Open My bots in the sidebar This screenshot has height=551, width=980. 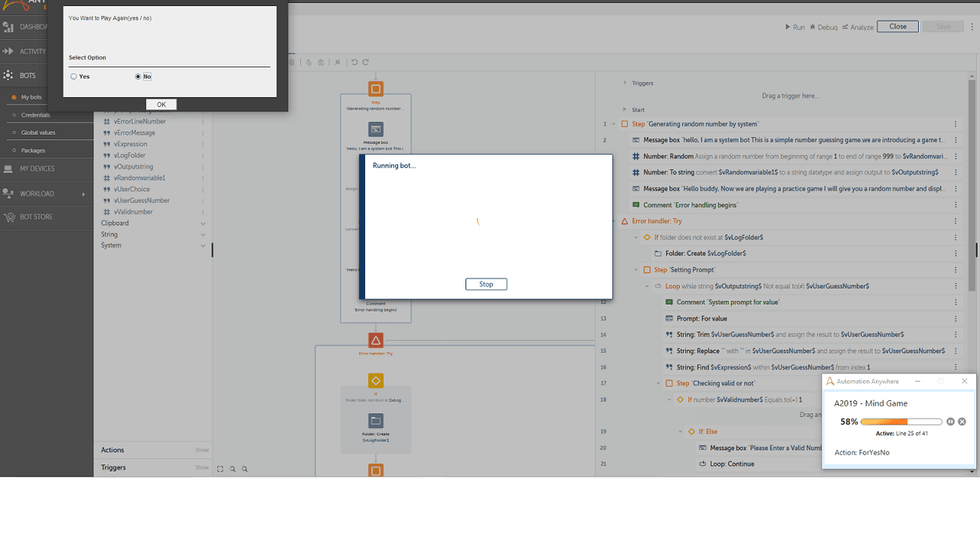(x=31, y=97)
